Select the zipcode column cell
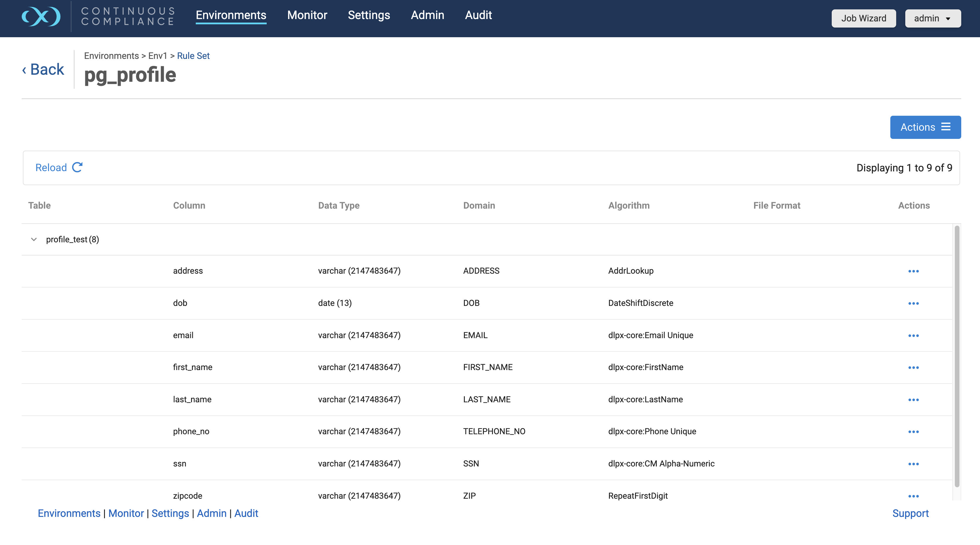 tap(188, 495)
